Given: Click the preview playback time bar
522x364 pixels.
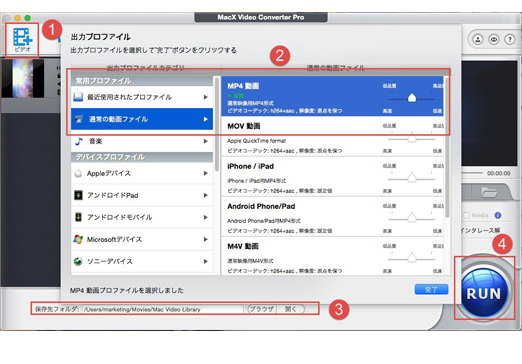Looking at the screenshot, I should tap(472, 173).
